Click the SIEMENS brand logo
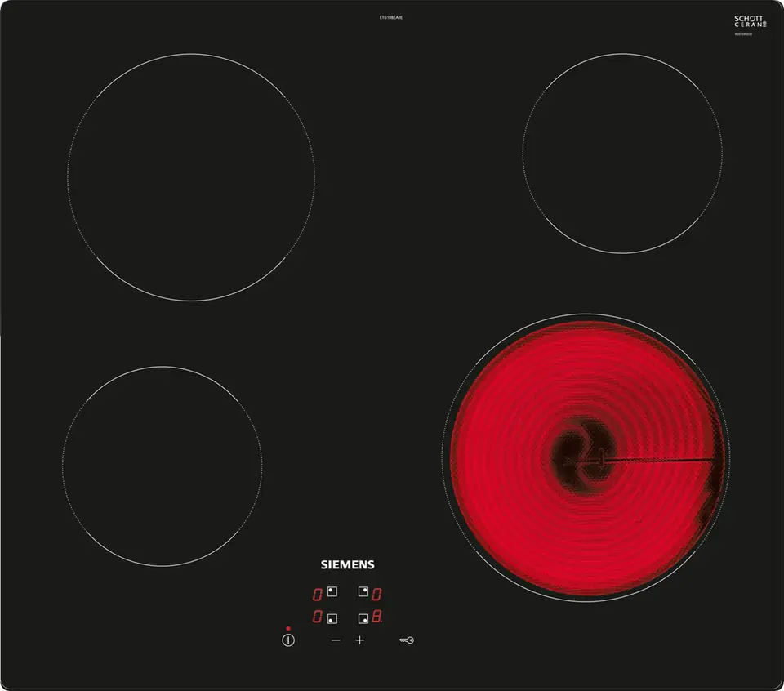Screen dimensions: 784x691 click(346, 564)
